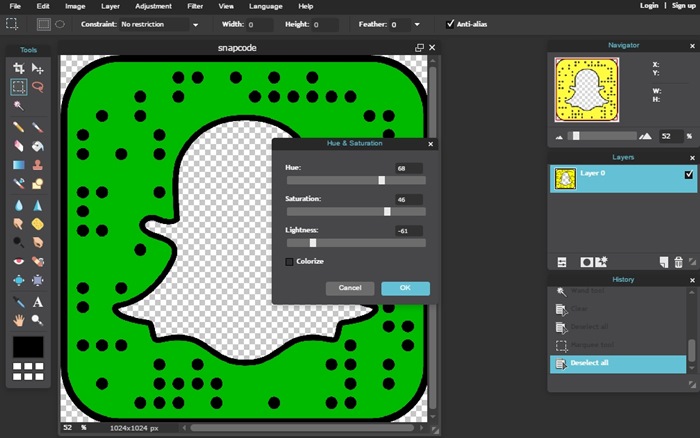Select the Wand tool in Tools panel
Image resolution: width=700 pixels, height=438 pixels.
click(19, 105)
